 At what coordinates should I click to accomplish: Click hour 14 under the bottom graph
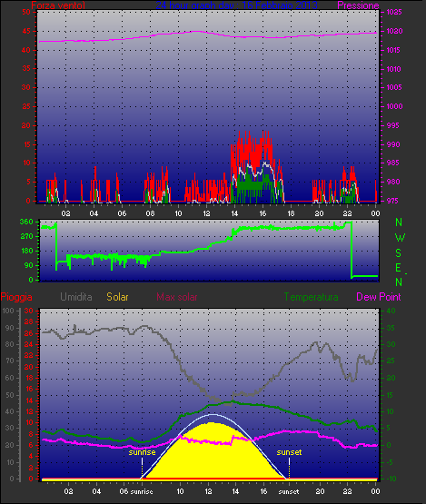pyautogui.click(x=235, y=491)
